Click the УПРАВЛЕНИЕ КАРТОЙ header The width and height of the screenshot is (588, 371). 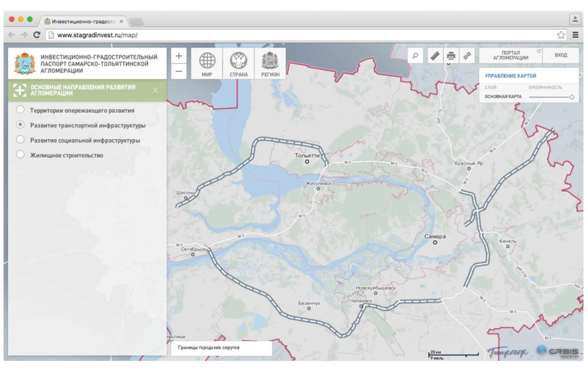(x=510, y=76)
